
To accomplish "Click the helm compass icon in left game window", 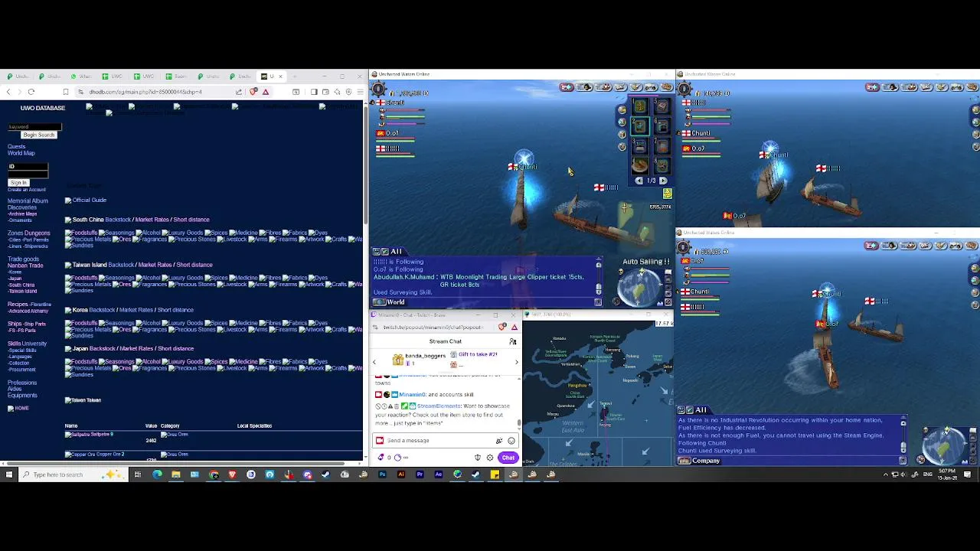I will pyautogui.click(x=378, y=90).
